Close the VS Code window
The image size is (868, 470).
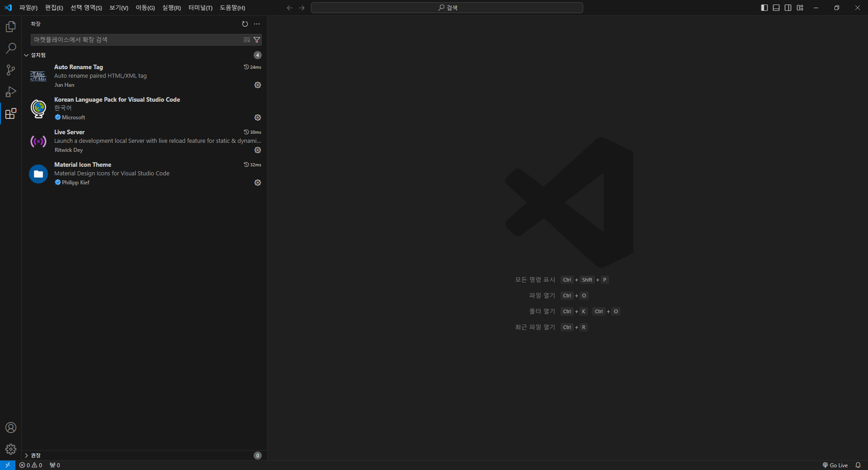click(x=858, y=8)
